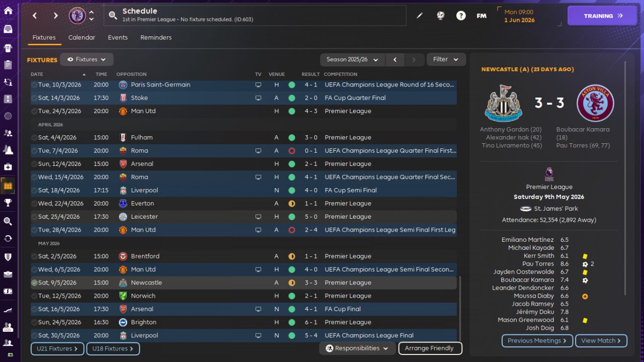Click the View Match button
The image size is (644, 362).
[x=601, y=341]
